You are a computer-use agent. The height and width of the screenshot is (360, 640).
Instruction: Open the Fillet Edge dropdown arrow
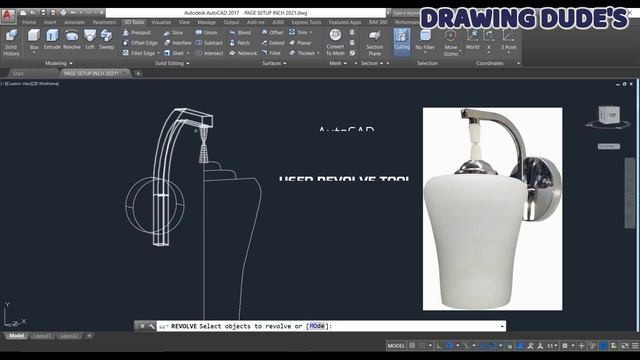pyautogui.click(x=158, y=53)
